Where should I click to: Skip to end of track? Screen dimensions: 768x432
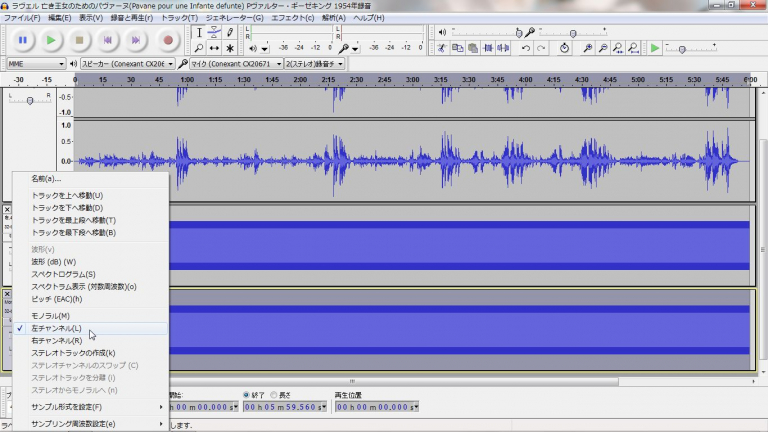136,40
